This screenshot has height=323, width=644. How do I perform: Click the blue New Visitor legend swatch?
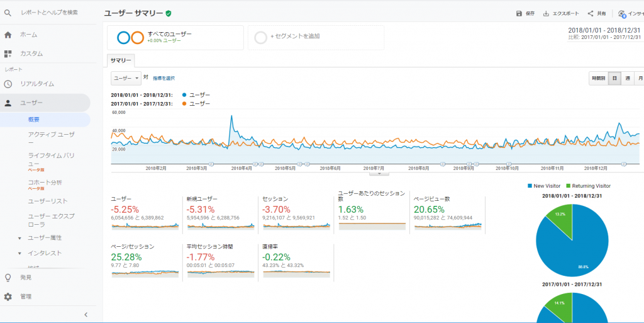(530, 186)
